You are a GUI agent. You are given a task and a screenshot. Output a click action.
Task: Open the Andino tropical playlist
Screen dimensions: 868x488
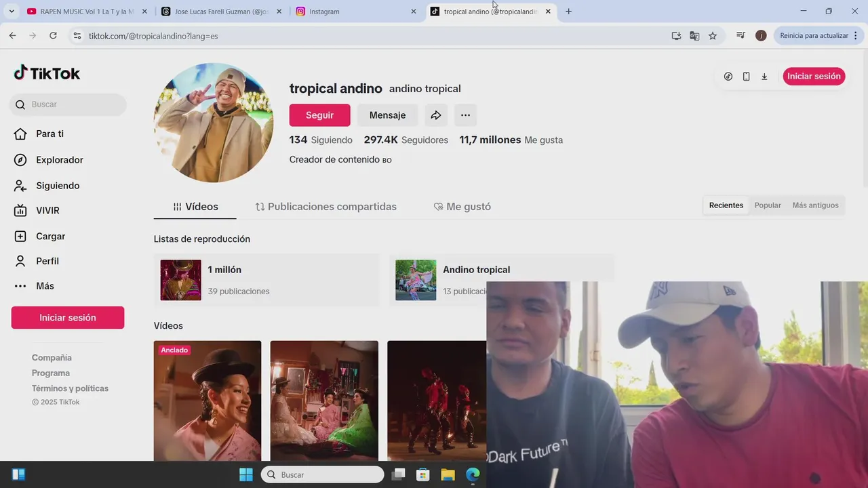(x=502, y=280)
